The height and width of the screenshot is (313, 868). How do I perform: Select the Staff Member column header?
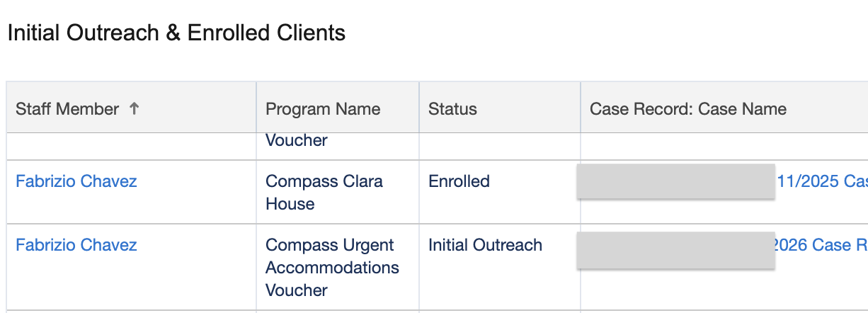point(132,108)
